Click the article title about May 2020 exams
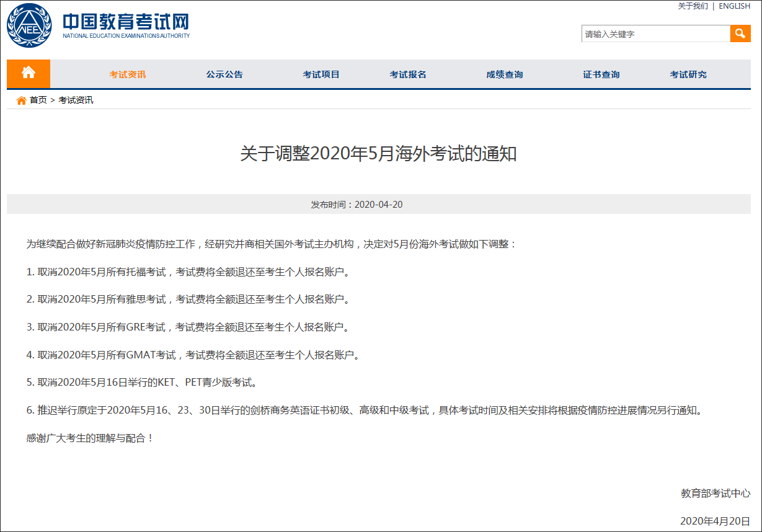 pos(378,154)
